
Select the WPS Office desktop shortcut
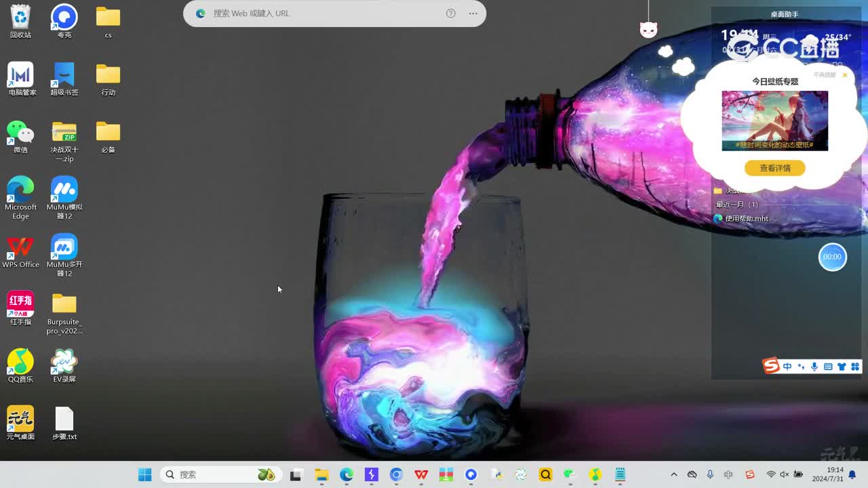tap(20, 251)
